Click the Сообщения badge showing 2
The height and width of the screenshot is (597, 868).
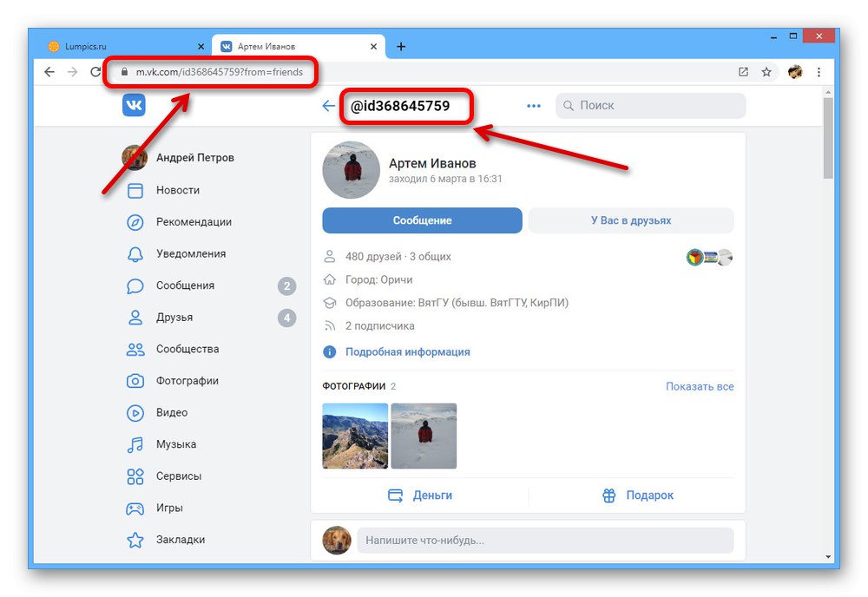point(286,286)
